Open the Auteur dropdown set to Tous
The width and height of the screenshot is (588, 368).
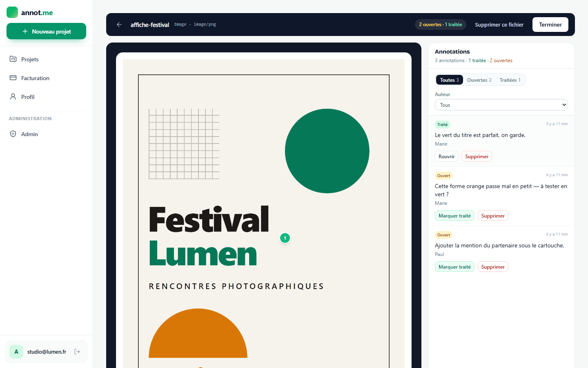501,105
